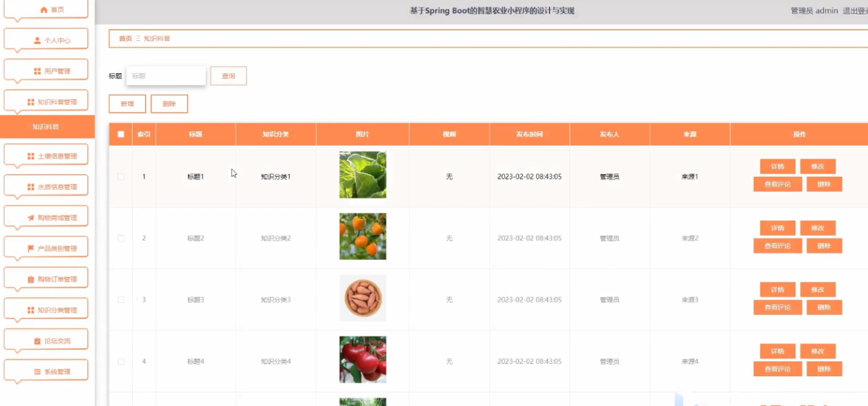Click 详情 button for row 标题4

pyautogui.click(x=777, y=351)
